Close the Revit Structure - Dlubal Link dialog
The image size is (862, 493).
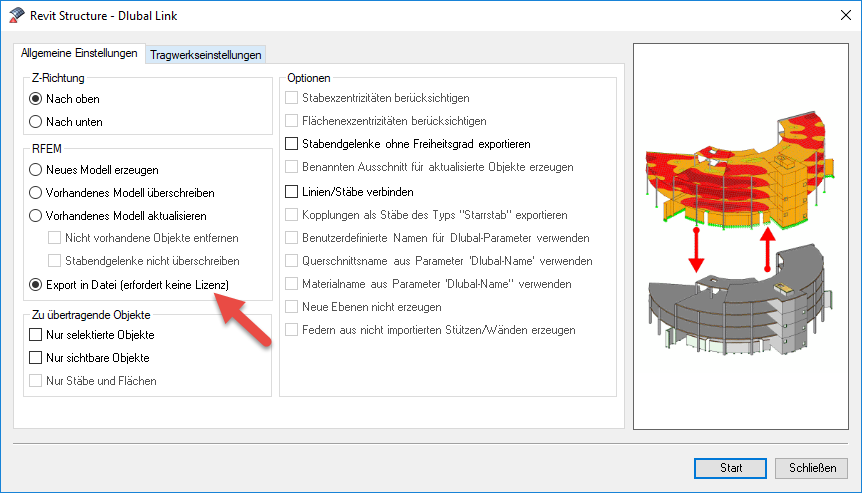(x=846, y=15)
